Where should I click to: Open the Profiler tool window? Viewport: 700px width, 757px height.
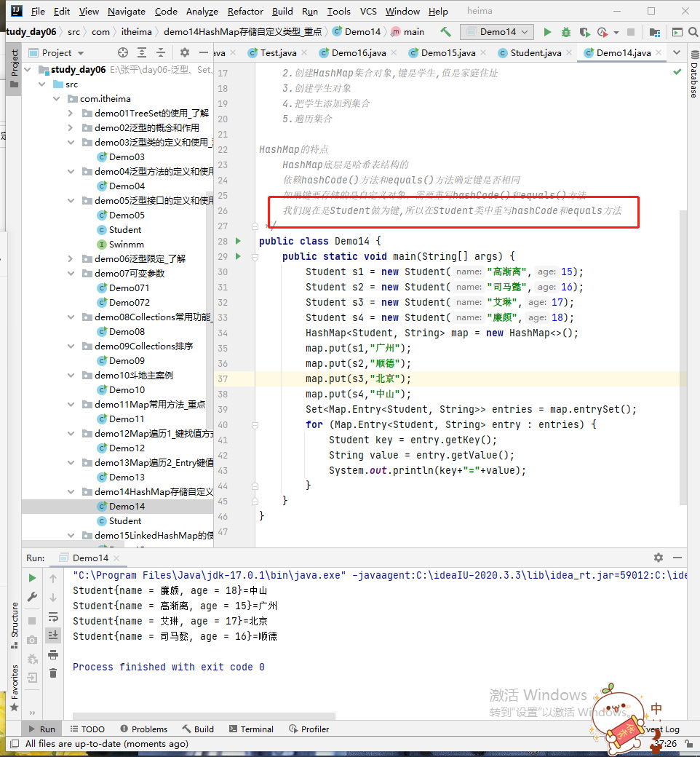309,729
